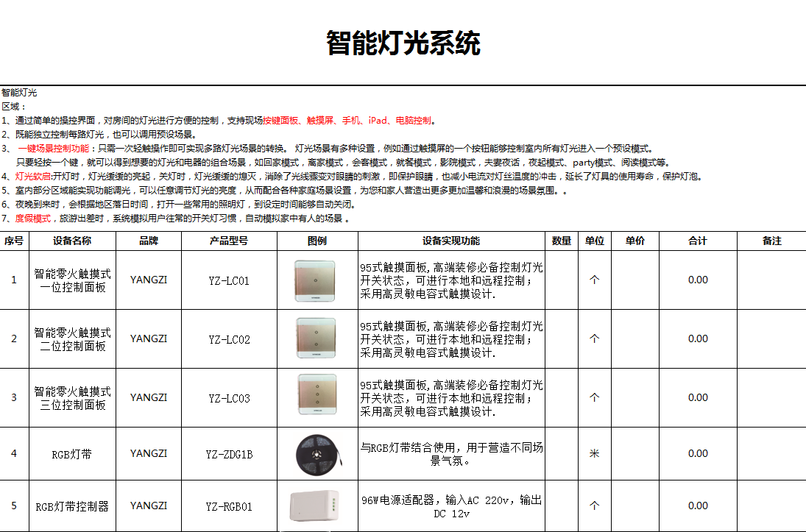
Task: Select the 合计 total cell in row 2
Action: point(697,338)
